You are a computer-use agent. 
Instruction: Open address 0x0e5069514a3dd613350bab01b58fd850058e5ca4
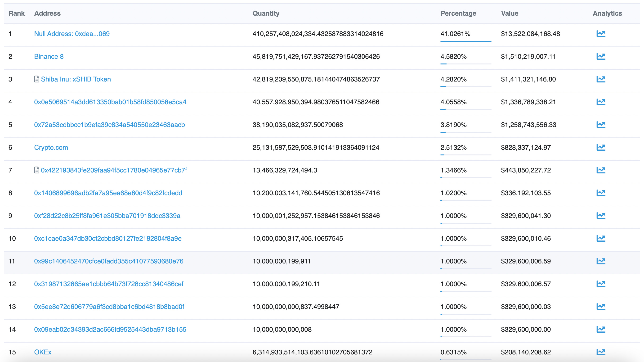pos(110,102)
